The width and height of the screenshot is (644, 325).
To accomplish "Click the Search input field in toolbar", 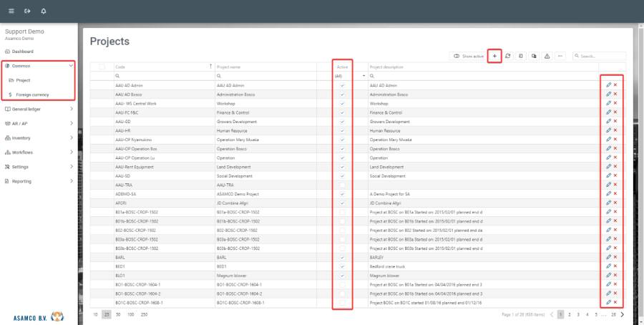I will click(x=600, y=56).
